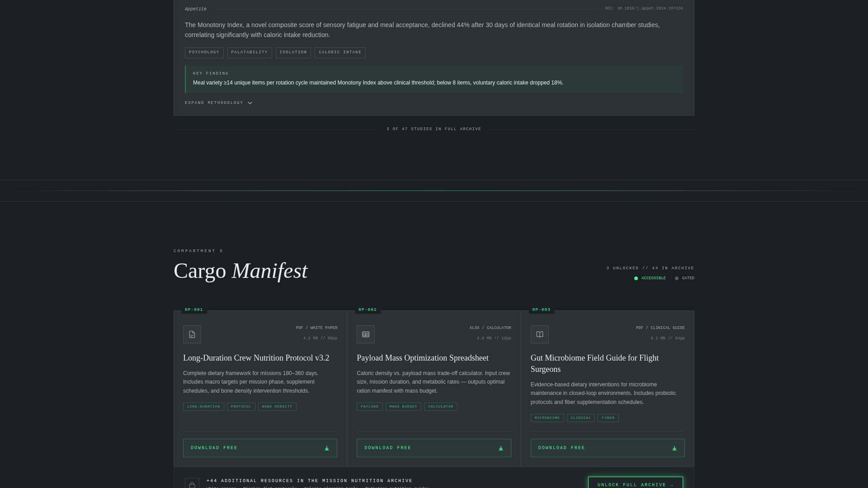
Task: Click download arrow icon for Payload Mass Spreadsheet
Action: (x=500, y=448)
